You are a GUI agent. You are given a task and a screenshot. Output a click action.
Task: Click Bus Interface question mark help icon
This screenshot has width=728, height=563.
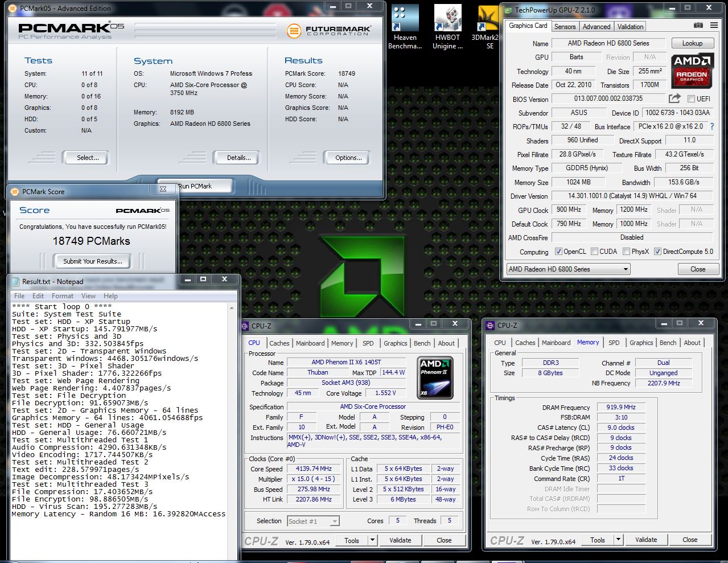click(711, 126)
